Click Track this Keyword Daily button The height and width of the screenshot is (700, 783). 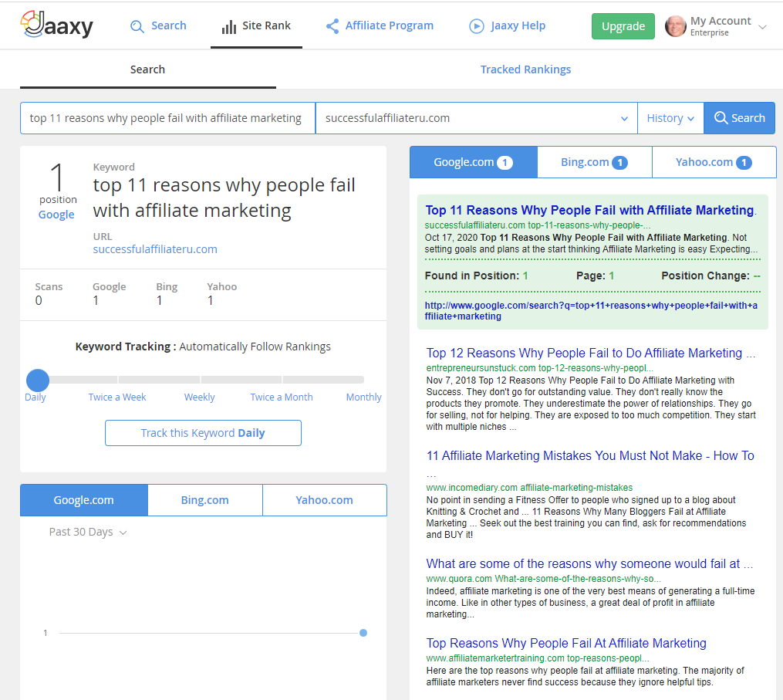[x=203, y=433]
